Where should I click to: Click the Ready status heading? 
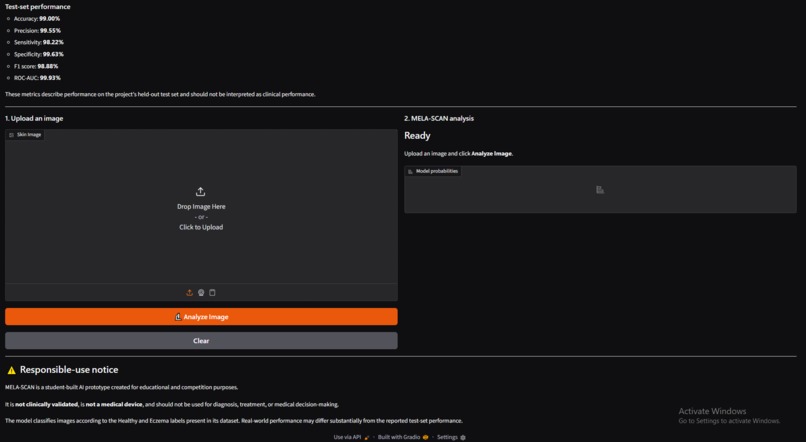click(x=417, y=136)
